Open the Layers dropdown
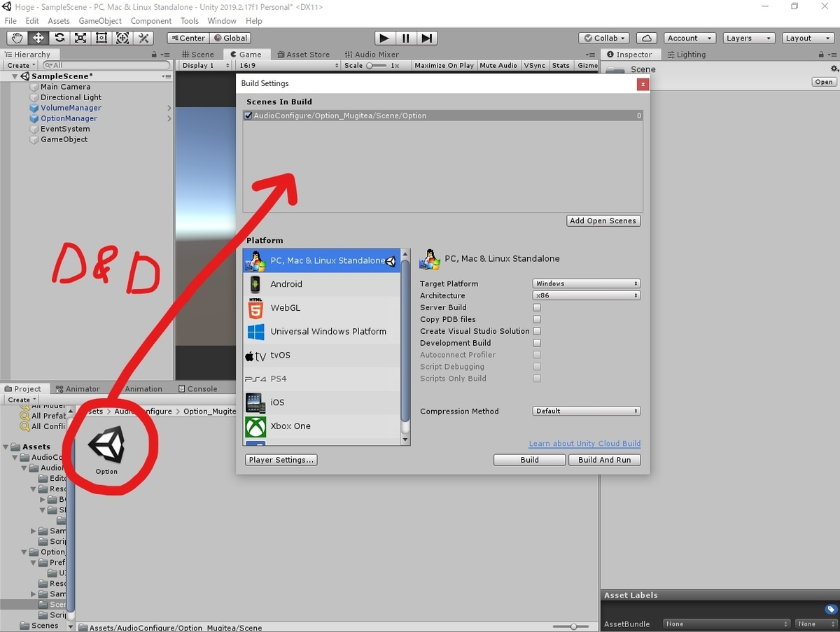This screenshot has width=840, height=632. pos(748,38)
